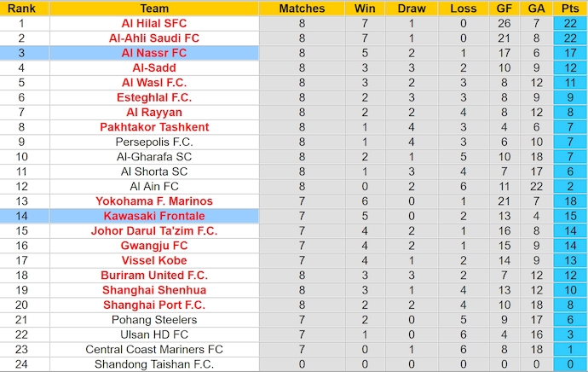Screen dimensions: 588x372
Task: Select Al Hilal SFC's 22 points cell
Action: pos(570,23)
